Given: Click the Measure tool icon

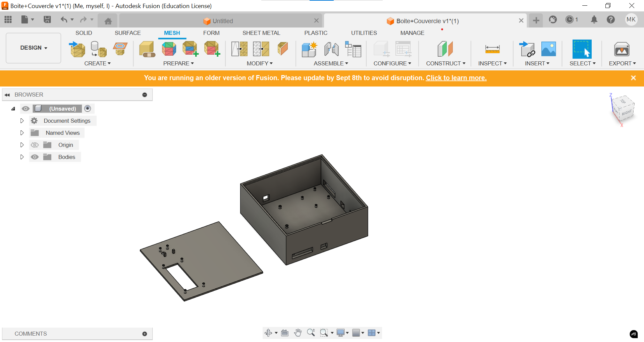Looking at the screenshot, I should (492, 49).
